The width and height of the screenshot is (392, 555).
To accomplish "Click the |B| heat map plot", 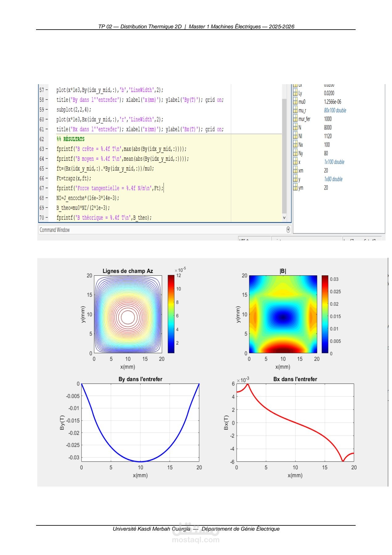I will [x=283, y=314].
